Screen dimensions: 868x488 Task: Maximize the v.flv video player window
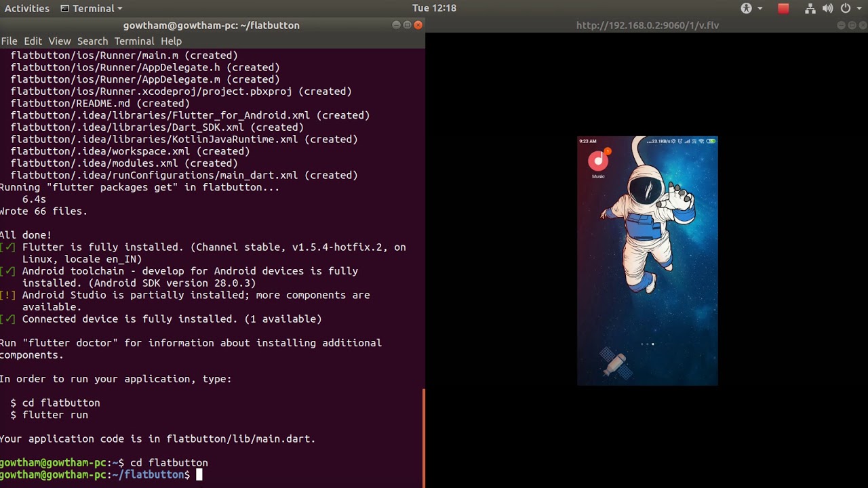pyautogui.click(x=852, y=25)
